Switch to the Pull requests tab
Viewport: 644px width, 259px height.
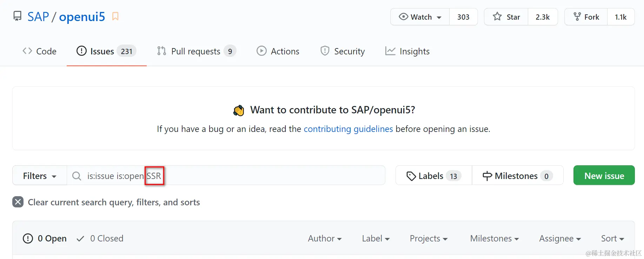(196, 51)
